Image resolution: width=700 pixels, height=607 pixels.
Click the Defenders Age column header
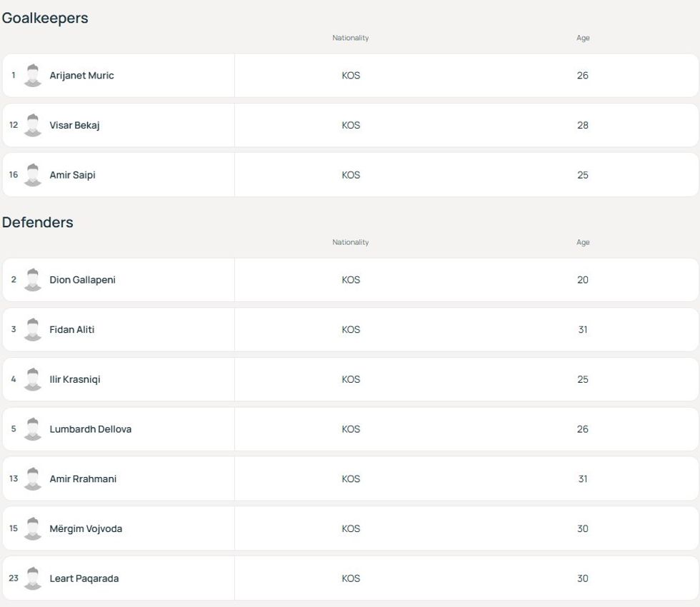click(x=583, y=242)
